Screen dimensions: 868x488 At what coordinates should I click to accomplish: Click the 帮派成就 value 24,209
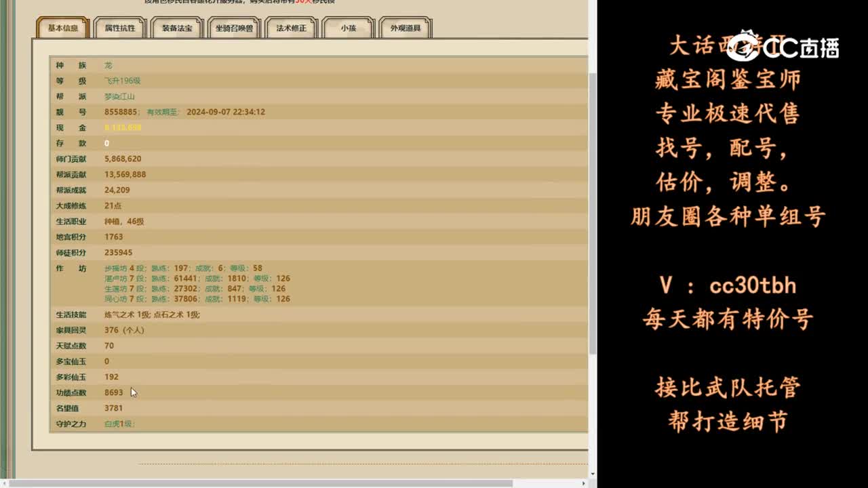click(x=117, y=190)
